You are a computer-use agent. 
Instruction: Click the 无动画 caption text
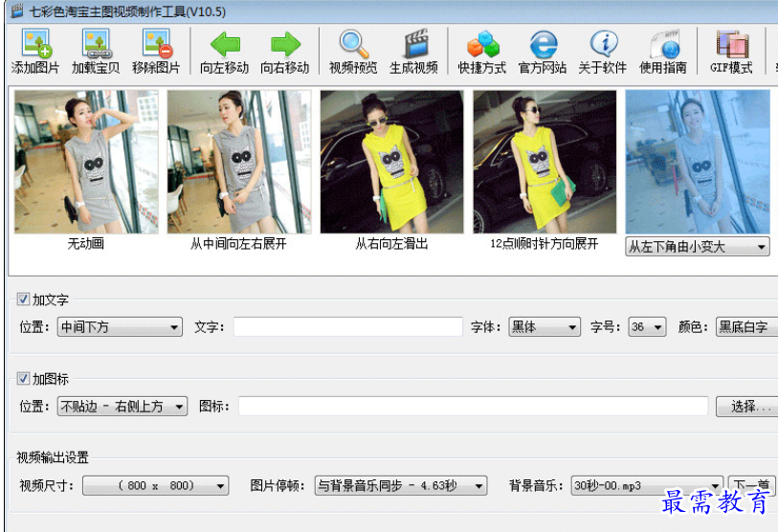pos(86,244)
